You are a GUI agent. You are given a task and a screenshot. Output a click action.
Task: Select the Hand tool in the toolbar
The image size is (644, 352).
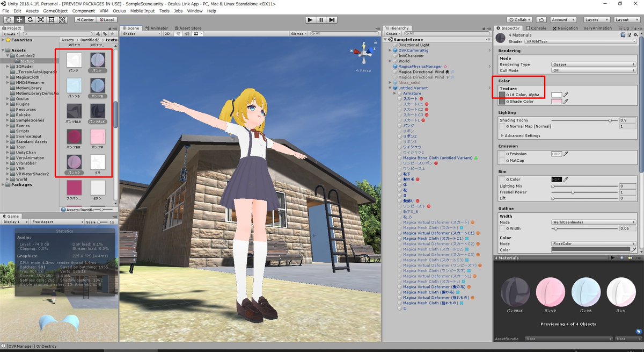pos(8,20)
